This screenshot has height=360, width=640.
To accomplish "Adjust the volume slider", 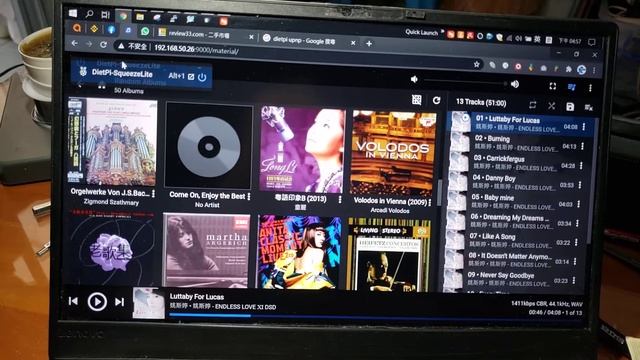I will pos(464,82).
